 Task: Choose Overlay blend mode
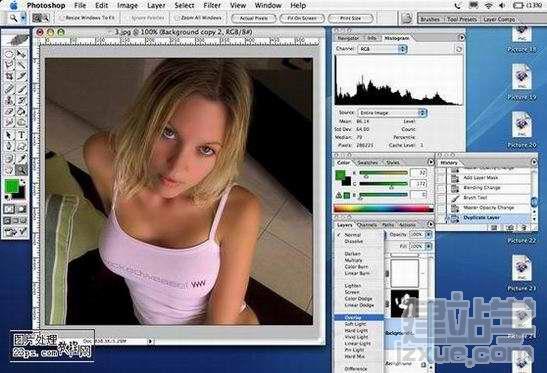click(x=359, y=318)
